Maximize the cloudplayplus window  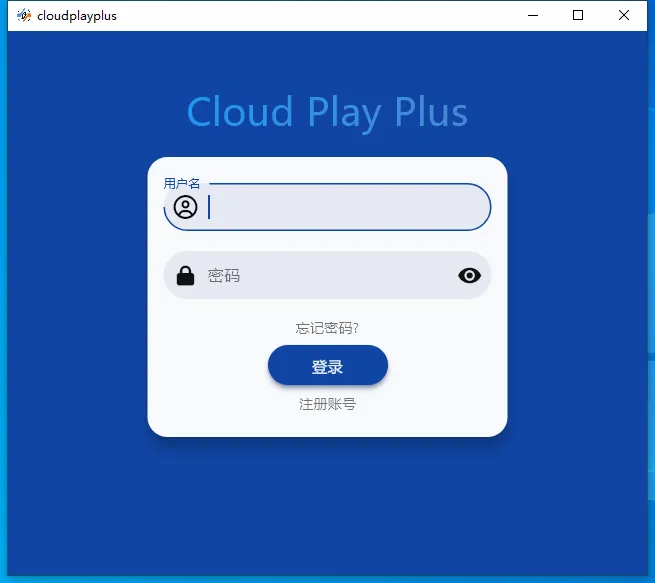pos(578,15)
